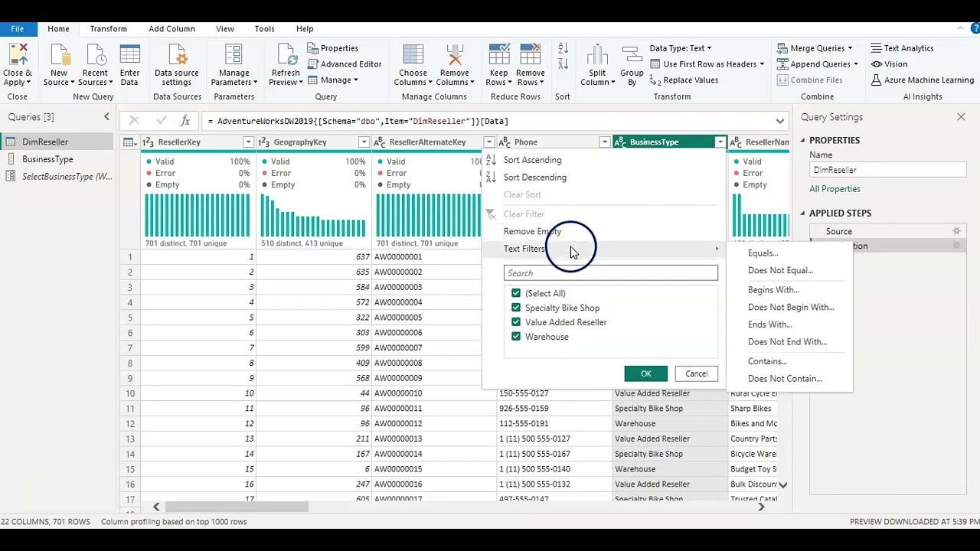Open the File tab
The image size is (980, 551).
click(x=17, y=29)
